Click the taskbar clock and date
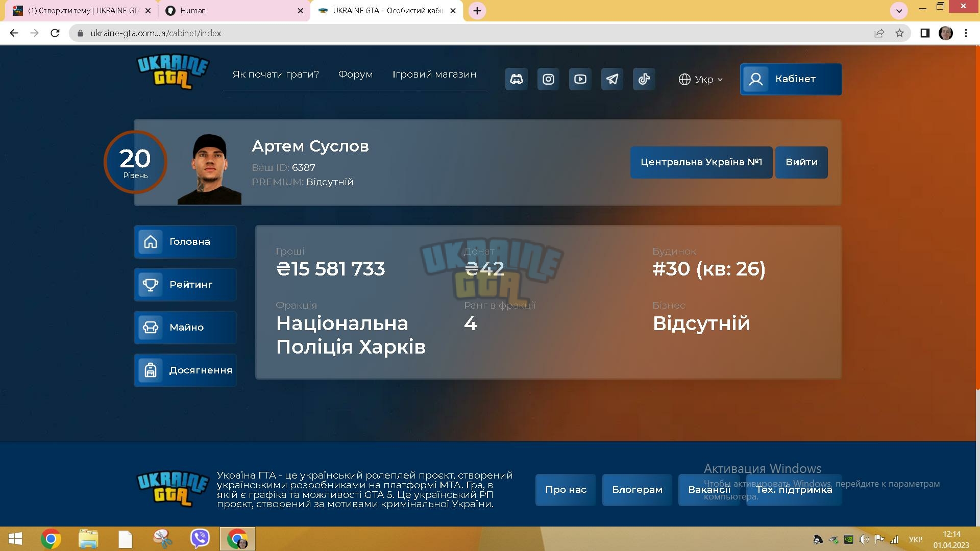980x551 pixels. (x=951, y=539)
